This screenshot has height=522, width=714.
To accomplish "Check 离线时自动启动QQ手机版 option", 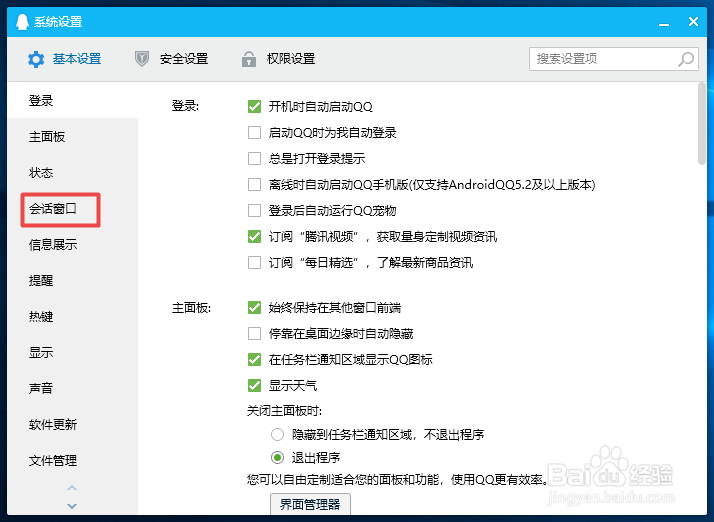I will (x=255, y=184).
